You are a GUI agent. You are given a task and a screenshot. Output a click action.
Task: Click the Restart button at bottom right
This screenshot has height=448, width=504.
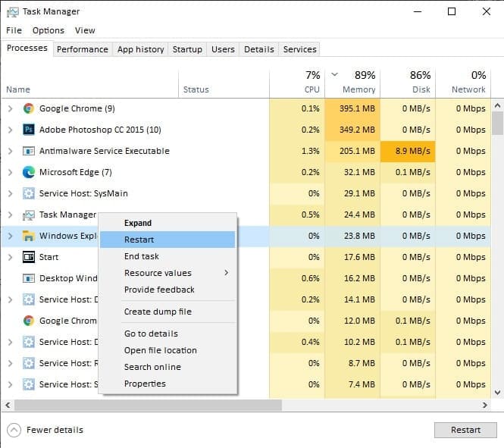465,430
